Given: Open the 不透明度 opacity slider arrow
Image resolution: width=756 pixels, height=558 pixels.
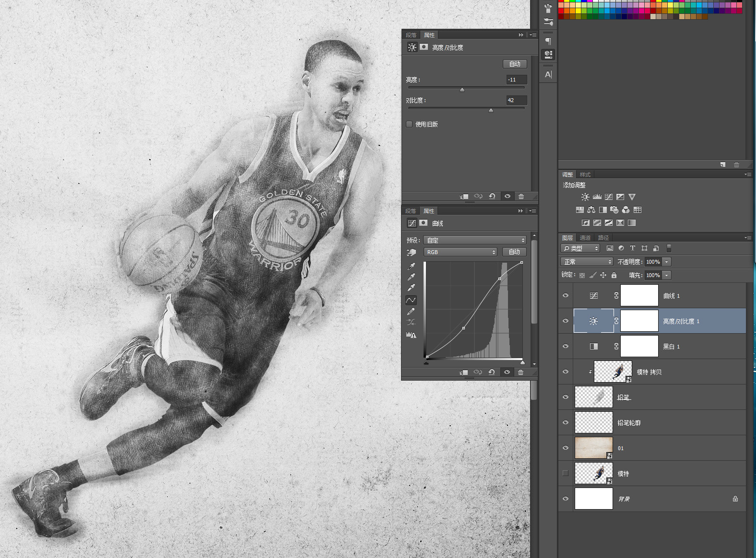Looking at the screenshot, I should coord(667,262).
